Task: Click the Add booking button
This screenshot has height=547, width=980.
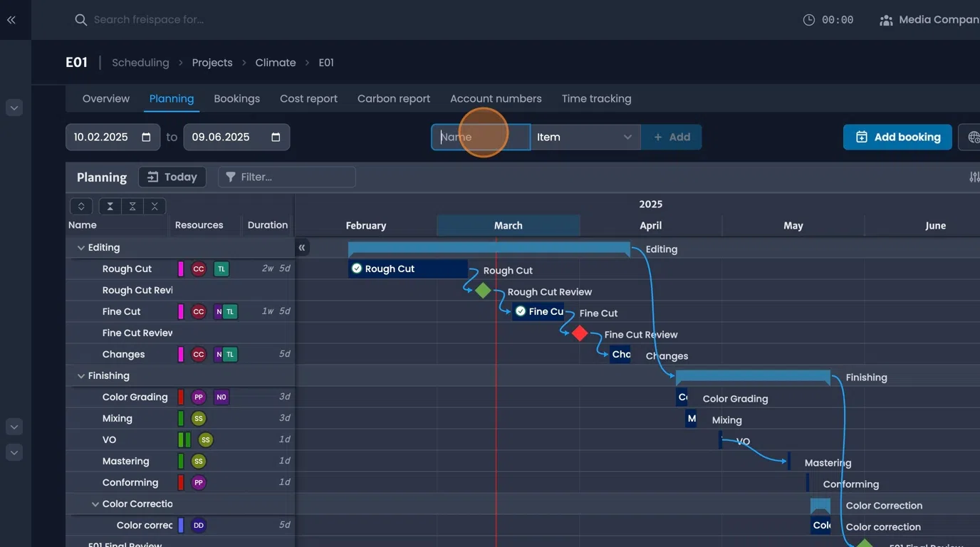Action: (897, 137)
